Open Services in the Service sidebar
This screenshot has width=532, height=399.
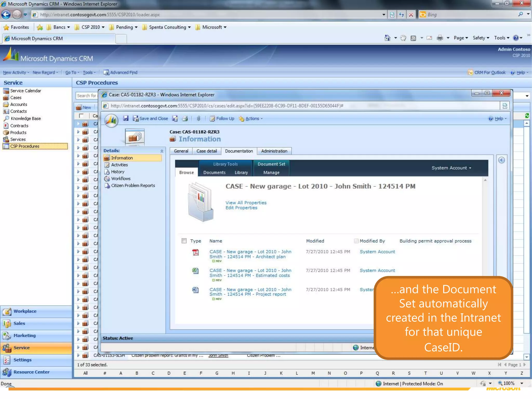coord(18,139)
